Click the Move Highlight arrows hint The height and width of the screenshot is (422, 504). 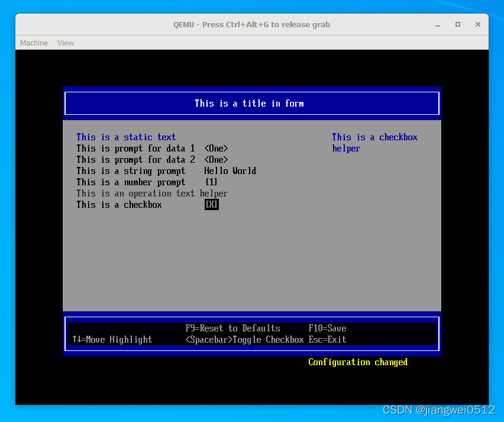tap(112, 340)
